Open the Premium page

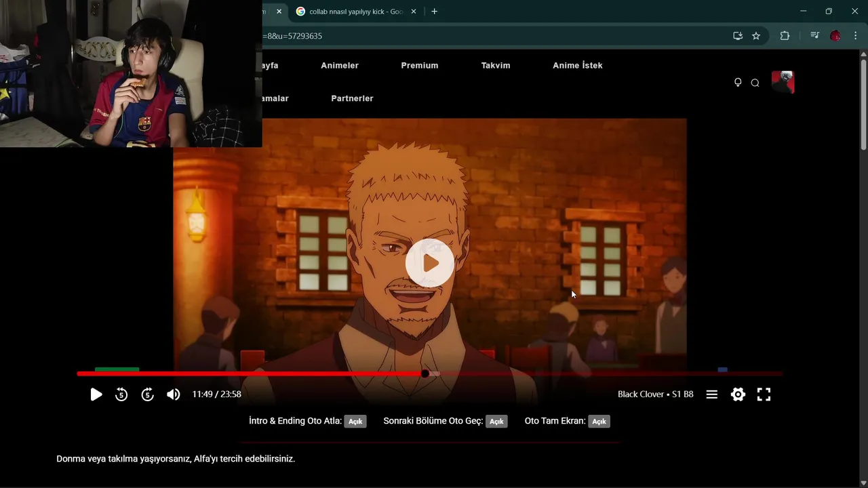[x=420, y=66]
